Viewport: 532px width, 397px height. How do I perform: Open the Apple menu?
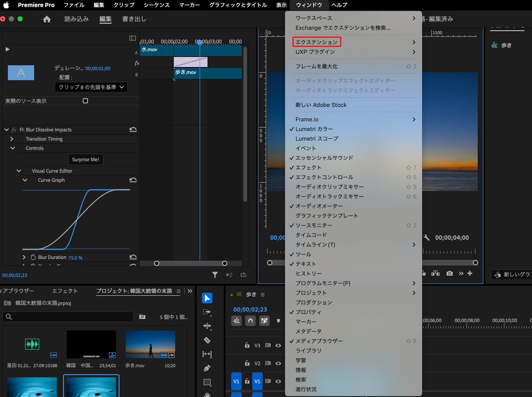(x=7, y=5)
